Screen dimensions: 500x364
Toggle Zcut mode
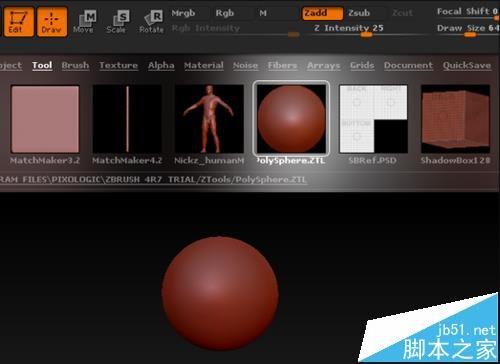(402, 13)
